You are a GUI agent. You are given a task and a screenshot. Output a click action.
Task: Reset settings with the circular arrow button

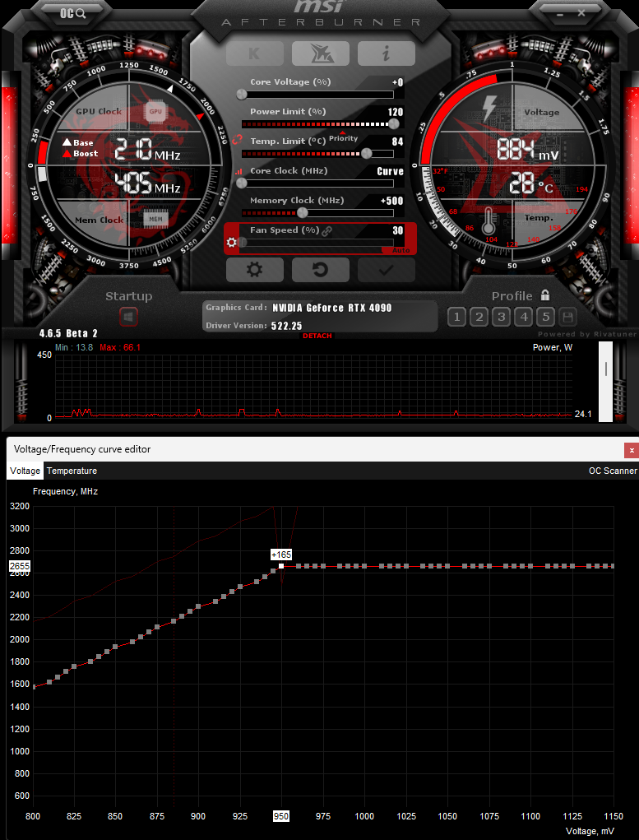pos(320,270)
